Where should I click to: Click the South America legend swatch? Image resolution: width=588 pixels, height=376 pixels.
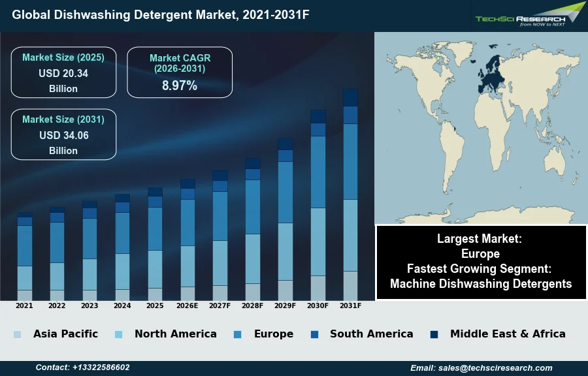click(x=314, y=334)
